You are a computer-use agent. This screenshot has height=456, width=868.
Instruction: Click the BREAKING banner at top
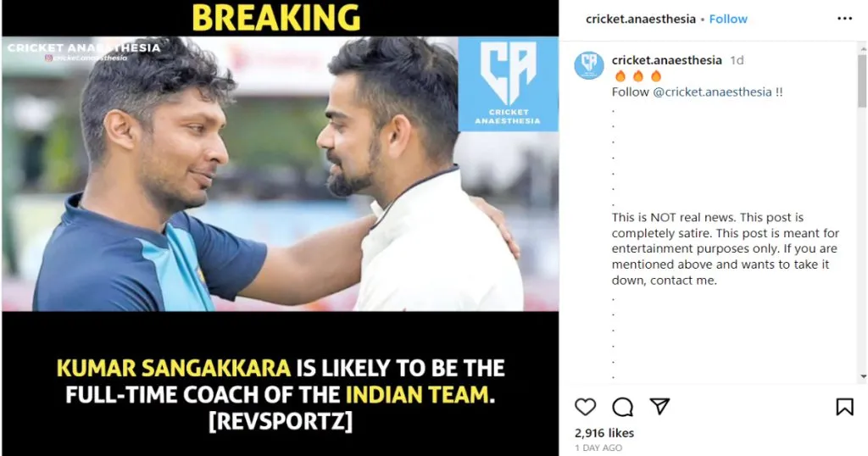coord(276,18)
